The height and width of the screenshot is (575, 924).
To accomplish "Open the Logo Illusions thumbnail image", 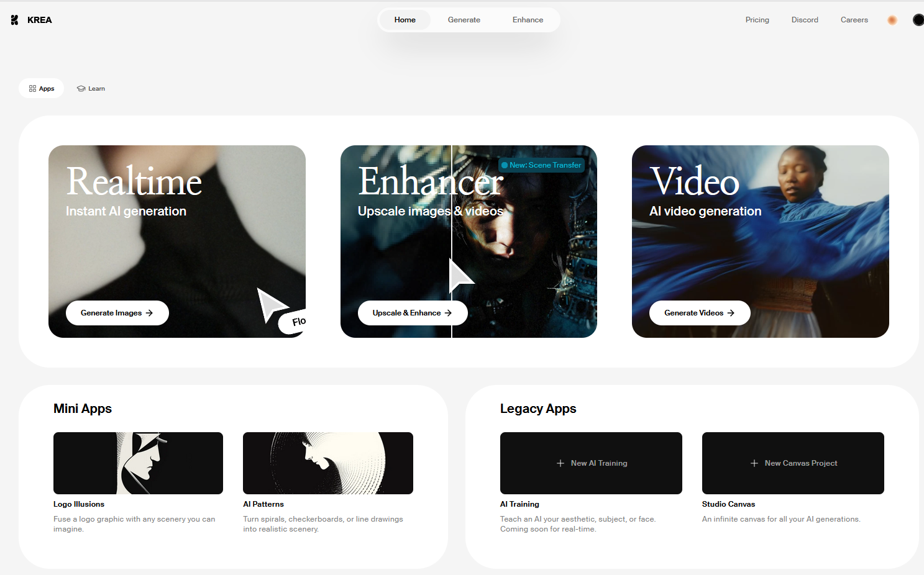I will (x=138, y=463).
